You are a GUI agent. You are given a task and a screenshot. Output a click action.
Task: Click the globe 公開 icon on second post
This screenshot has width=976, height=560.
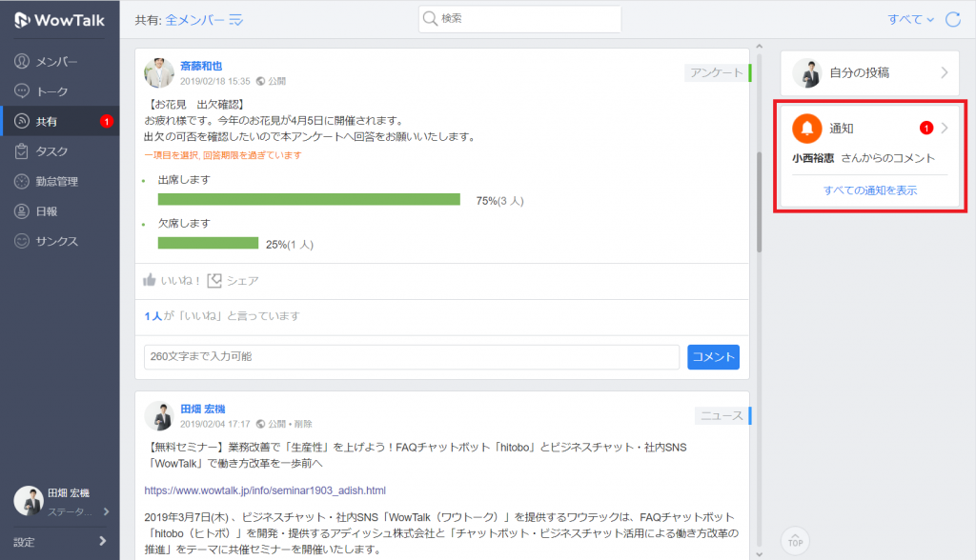[261, 424]
